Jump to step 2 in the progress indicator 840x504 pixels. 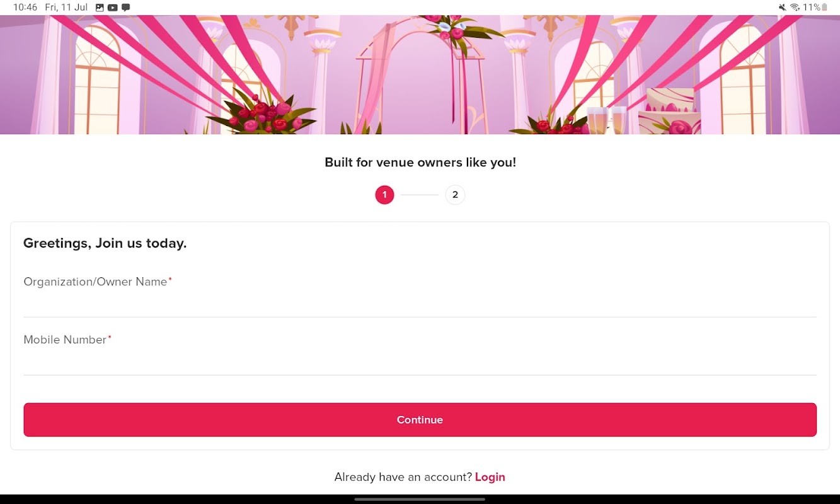point(455,195)
